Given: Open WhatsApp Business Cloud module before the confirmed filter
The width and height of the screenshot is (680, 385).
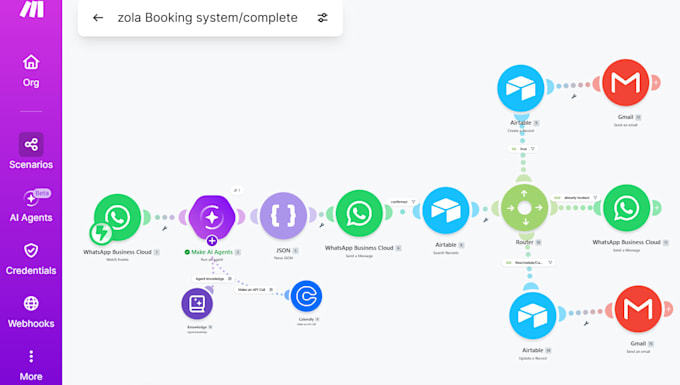Looking at the screenshot, I should [x=359, y=213].
